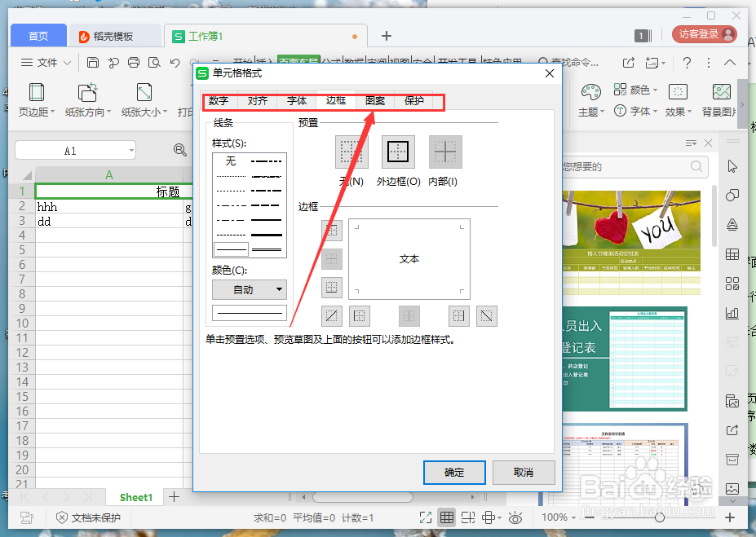Switch to the 图案 tab
This screenshot has width=756, height=537.
(x=375, y=101)
